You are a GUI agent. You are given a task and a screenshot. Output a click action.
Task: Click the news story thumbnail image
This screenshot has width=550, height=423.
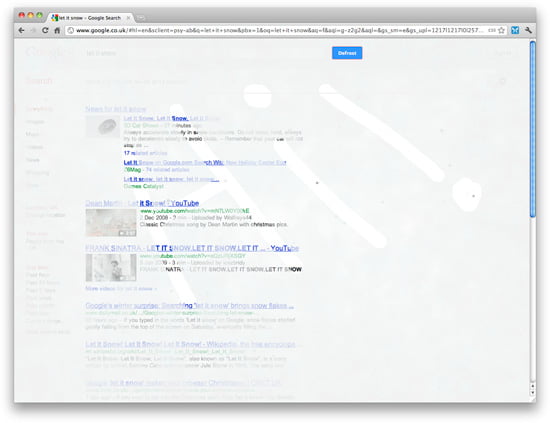(x=103, y=126)
